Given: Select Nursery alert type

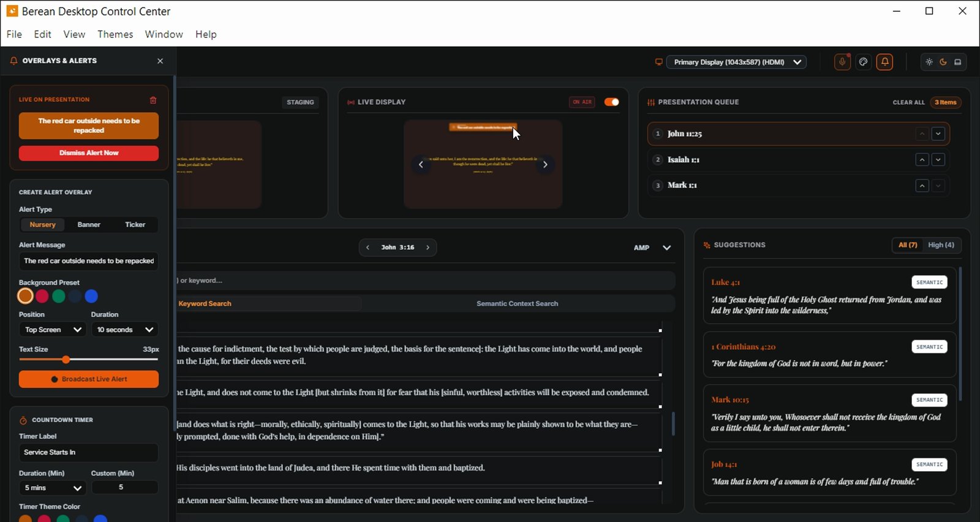Looking at the screenshot, I should coord(43,225).
